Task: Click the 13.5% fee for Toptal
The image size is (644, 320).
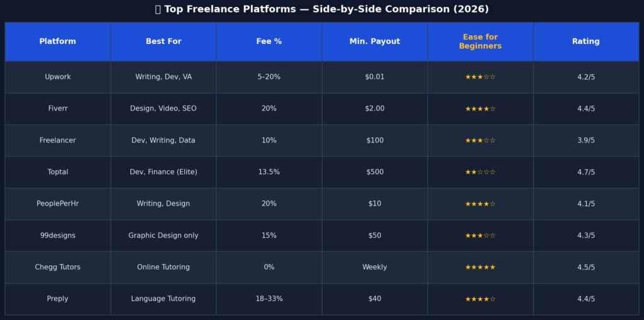Action: [269, 172]
